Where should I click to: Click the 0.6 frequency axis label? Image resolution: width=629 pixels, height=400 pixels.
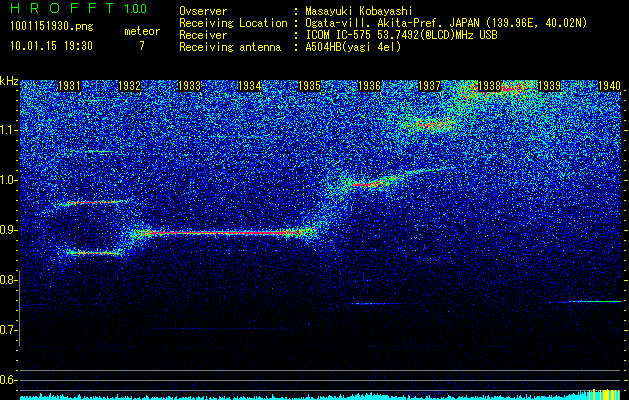8,380
